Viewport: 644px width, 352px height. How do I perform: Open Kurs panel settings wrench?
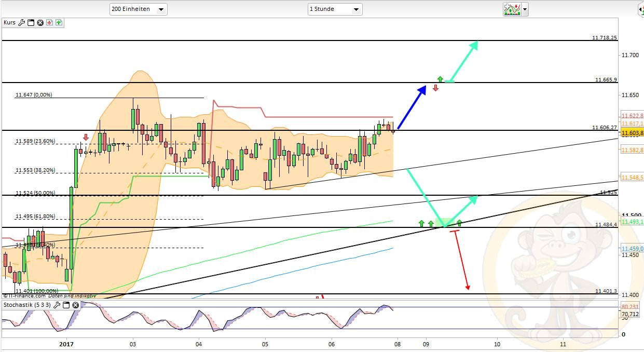(x=21, y=22)
